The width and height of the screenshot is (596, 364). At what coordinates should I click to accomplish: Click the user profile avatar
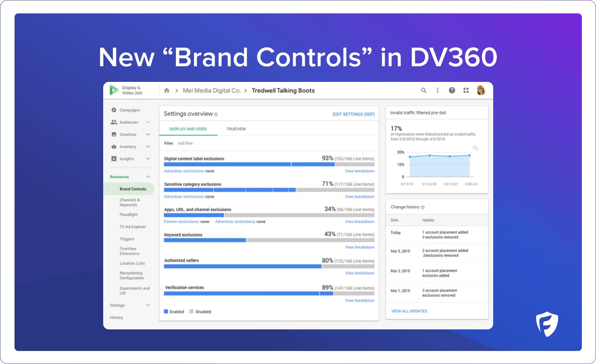click(x=481, y=90)
